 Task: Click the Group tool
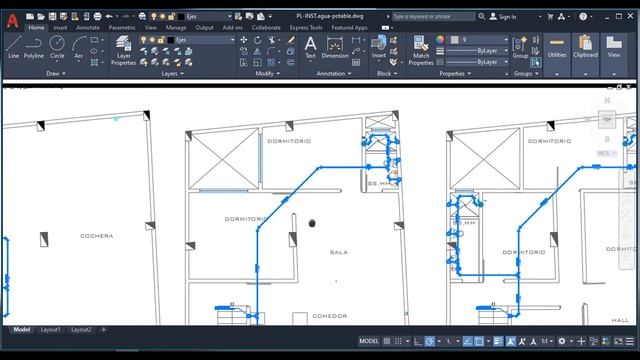coord(520,47)
